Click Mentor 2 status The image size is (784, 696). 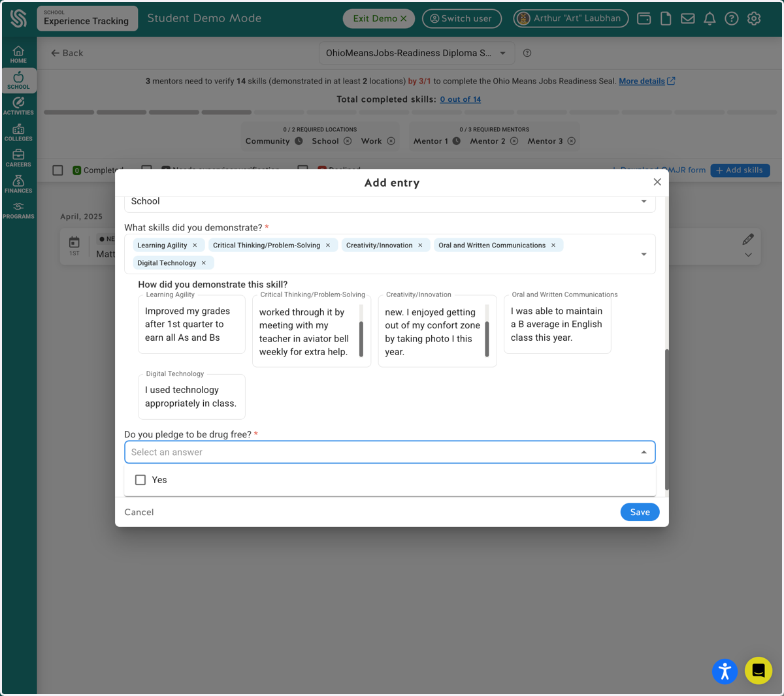pos(494,141)
